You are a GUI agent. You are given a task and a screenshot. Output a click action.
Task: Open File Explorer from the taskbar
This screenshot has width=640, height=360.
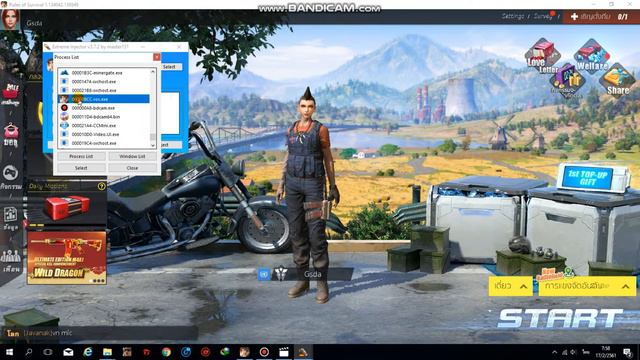pyautogui.click(x=107, y=352)
